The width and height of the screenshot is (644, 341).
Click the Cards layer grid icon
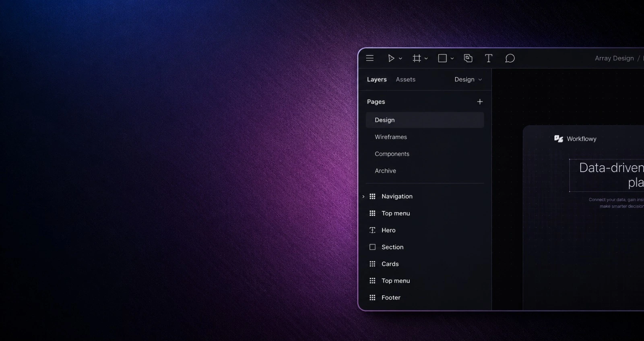pos(372,264)
